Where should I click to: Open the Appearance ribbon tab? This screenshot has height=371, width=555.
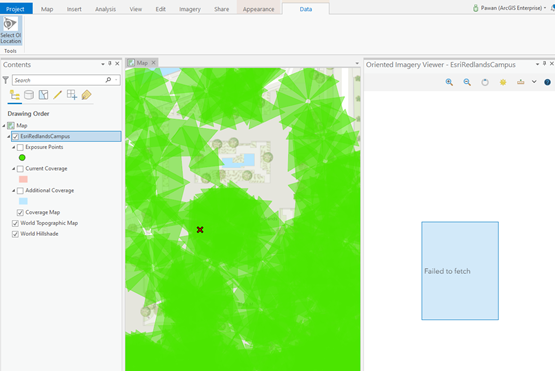pos(258,9)
